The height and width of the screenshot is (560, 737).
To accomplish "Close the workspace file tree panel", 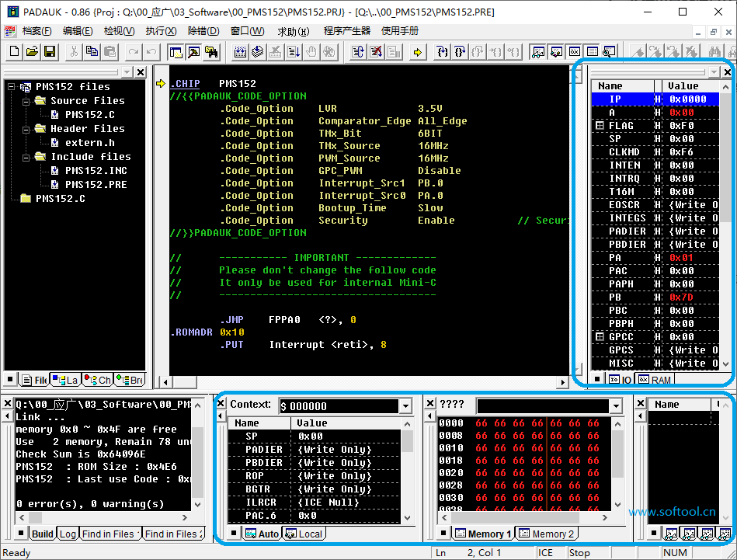I will [141, 72].
